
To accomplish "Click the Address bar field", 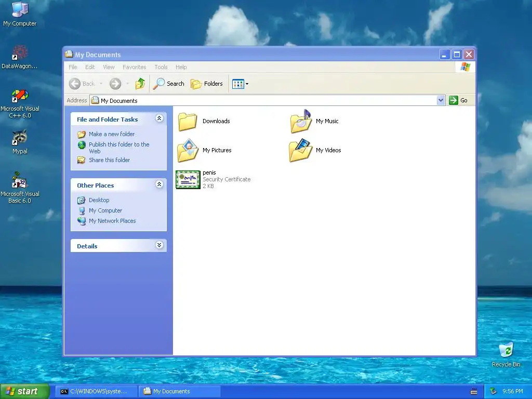I will 263,100.
